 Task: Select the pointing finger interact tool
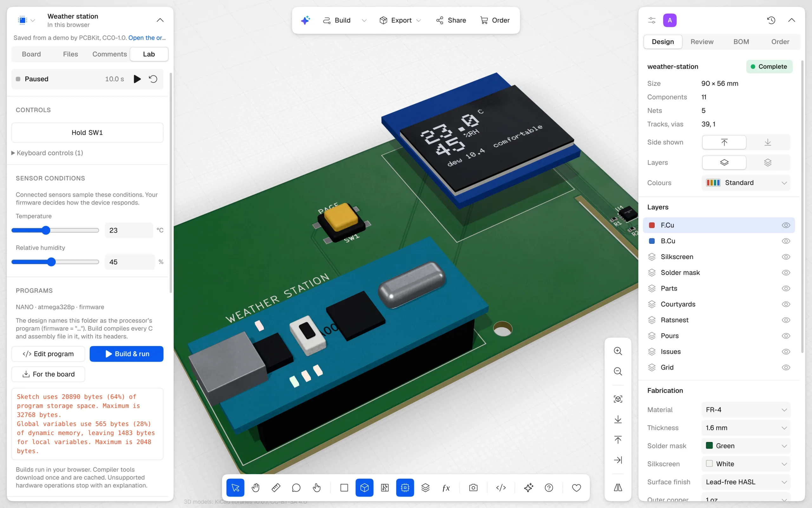[317, 487]
